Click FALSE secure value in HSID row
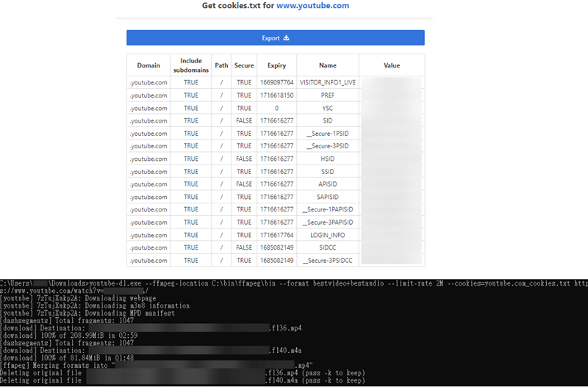 click(x=244, y=159)
